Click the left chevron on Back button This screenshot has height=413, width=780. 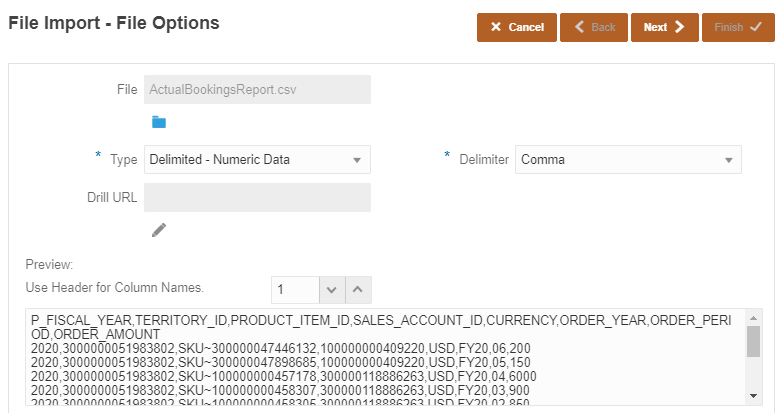[579, 27]
